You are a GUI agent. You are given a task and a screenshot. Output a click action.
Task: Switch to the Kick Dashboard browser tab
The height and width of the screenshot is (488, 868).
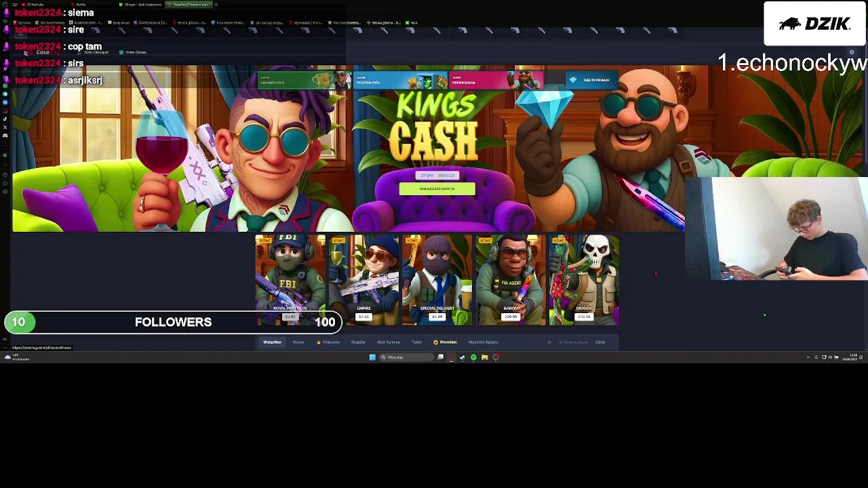[140, 5]
